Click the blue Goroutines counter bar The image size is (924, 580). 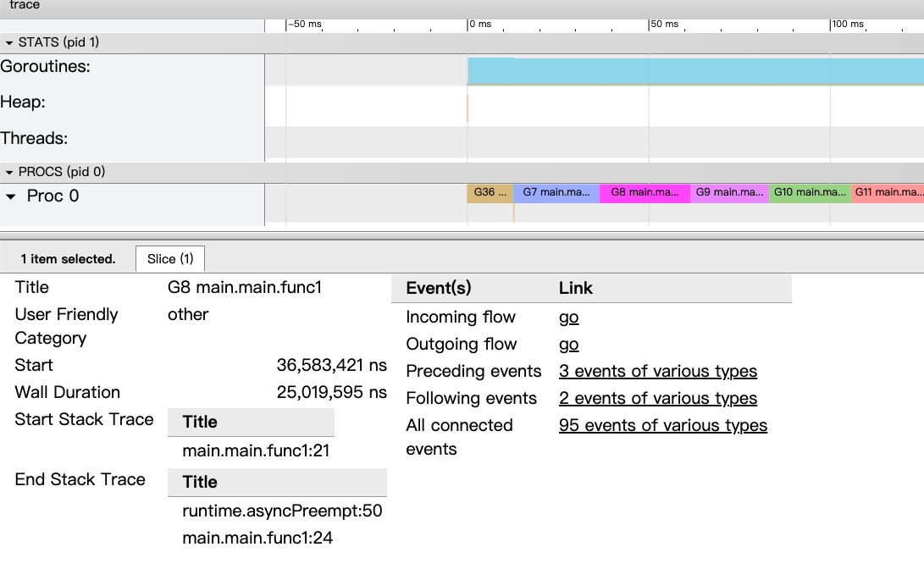point(695,71)
